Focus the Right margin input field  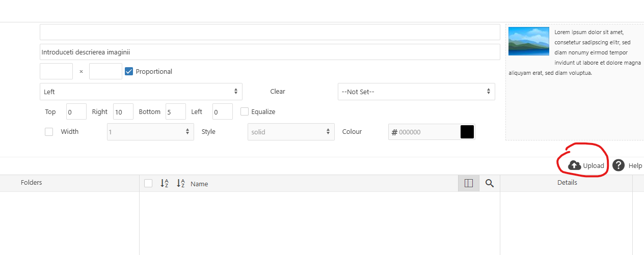click(x=123, y=111)
